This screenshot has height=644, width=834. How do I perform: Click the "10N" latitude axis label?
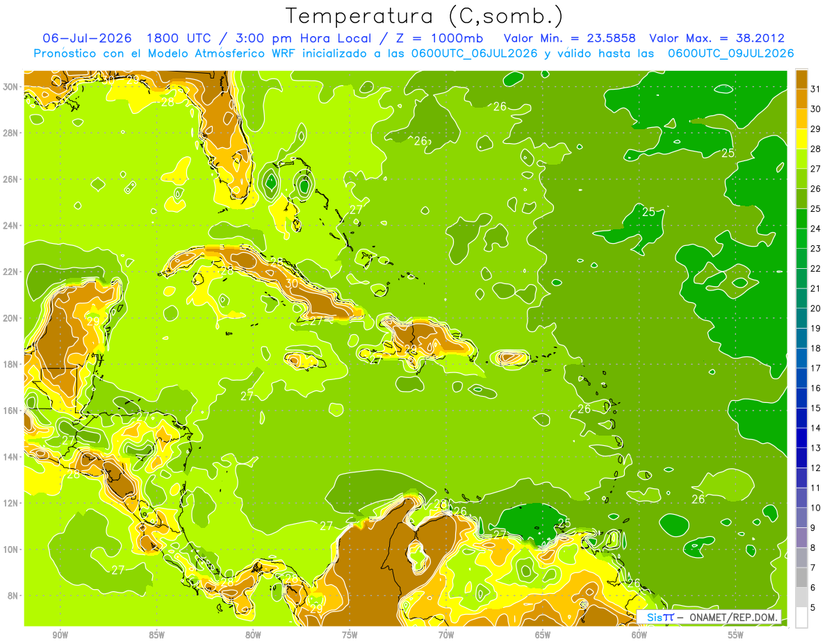click(10, 550)
